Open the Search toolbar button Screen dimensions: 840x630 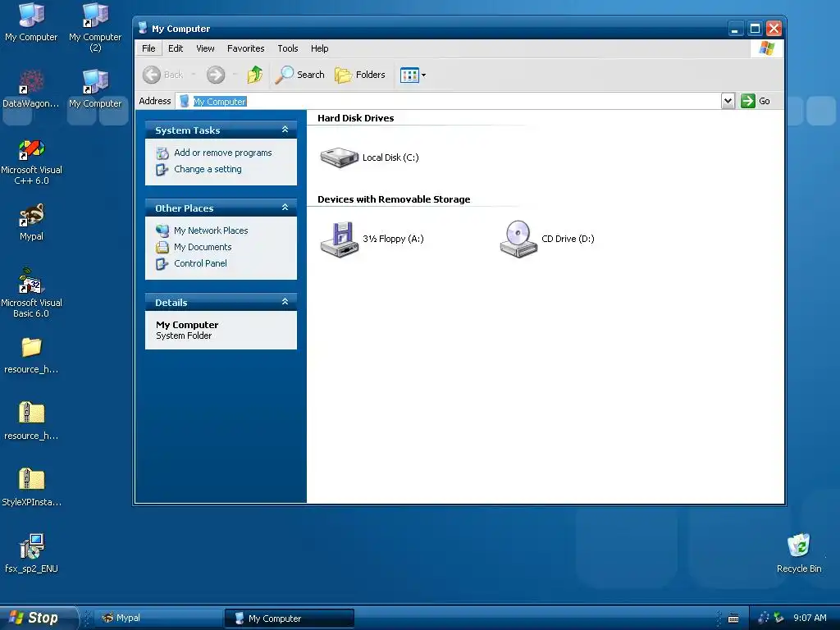[x=300, y=75]
